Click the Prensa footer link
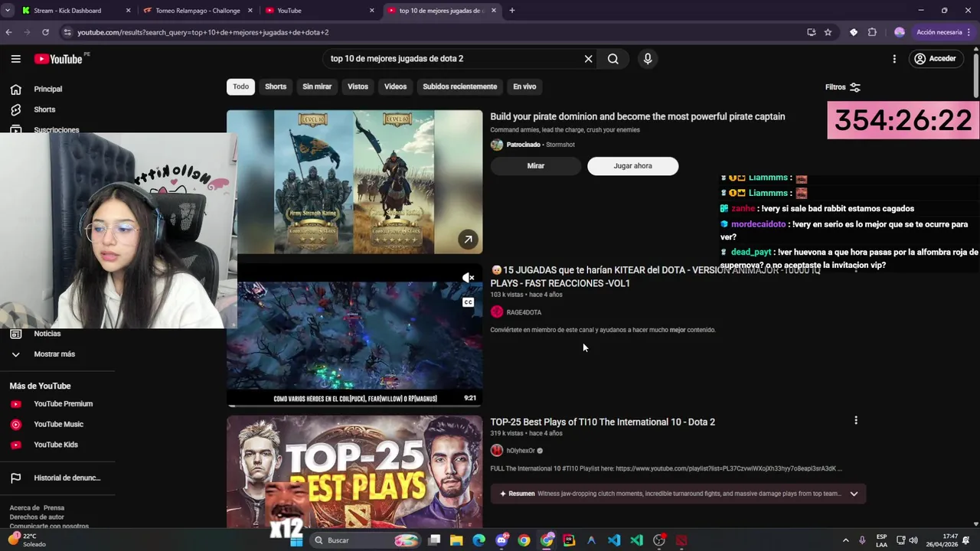This screenshot has height=551, width=980. click(54, 508)
